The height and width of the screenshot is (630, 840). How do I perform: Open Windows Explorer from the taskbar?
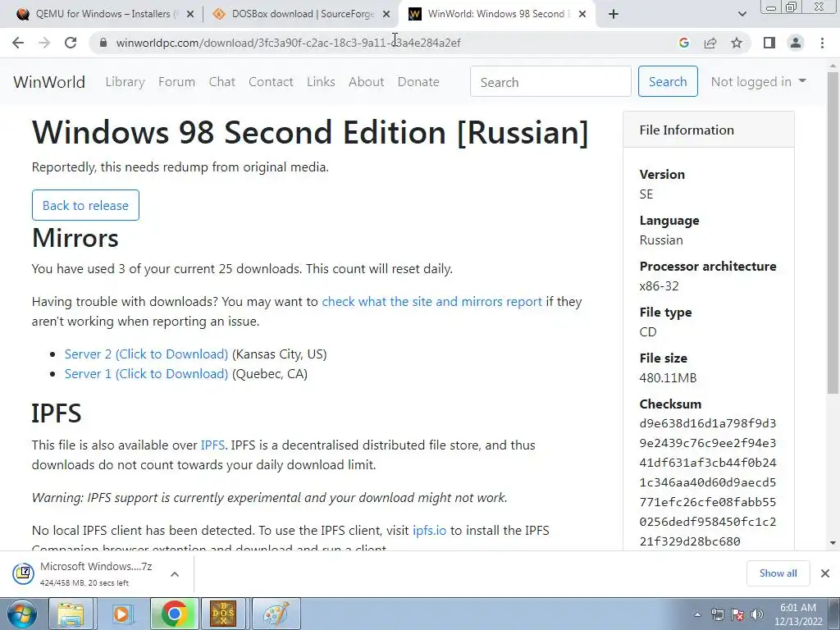(x=71, y=614)
